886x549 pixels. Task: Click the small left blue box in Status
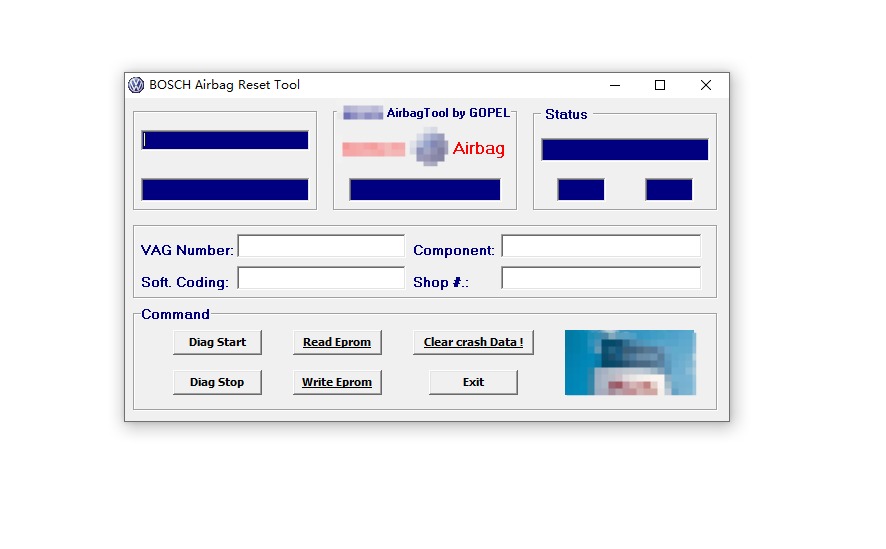tap(580, 189)
